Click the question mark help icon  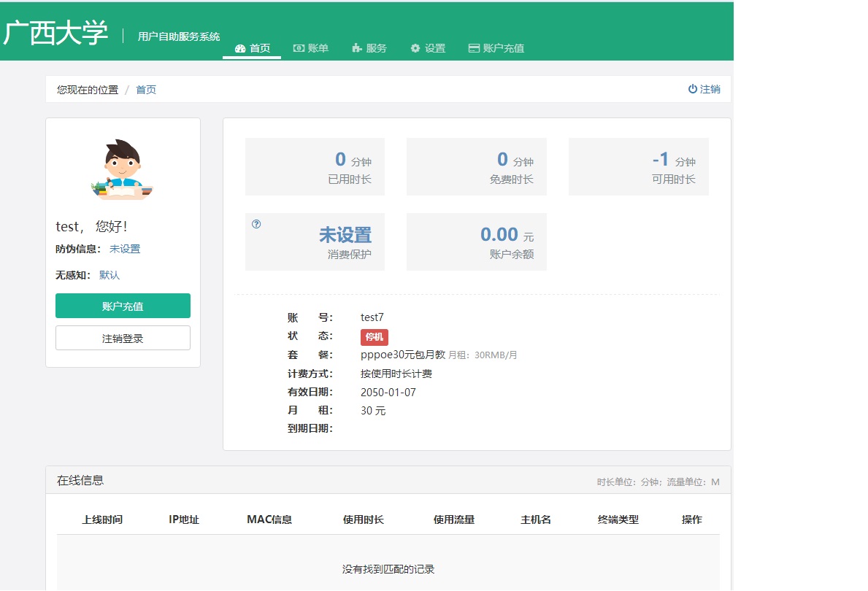[x=256, y=224]
